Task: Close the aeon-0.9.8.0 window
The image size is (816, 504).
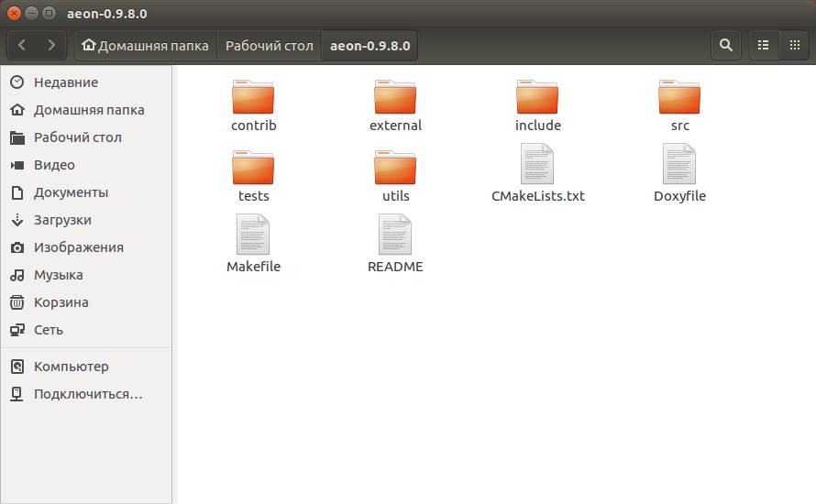Action: pyautogui.click(x=14, y=13)
